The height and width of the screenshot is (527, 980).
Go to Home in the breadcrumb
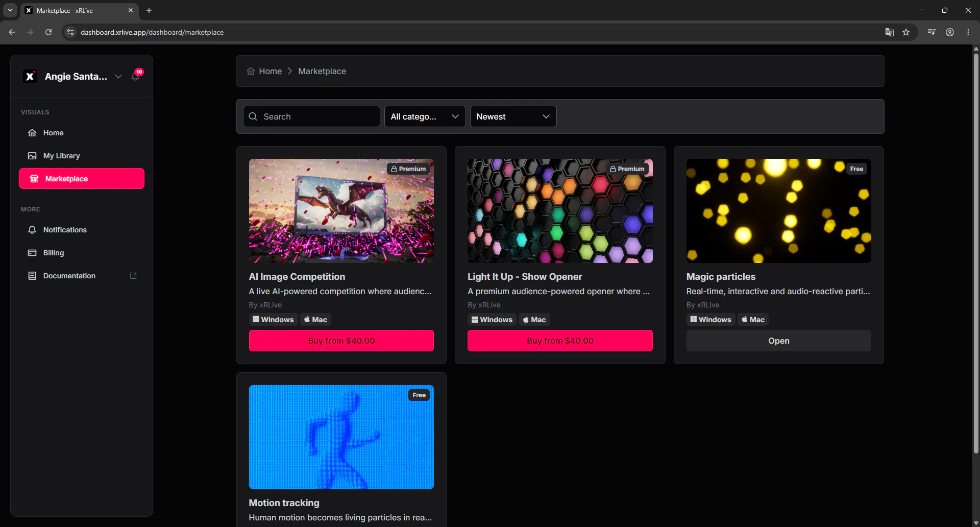[264, 71]
